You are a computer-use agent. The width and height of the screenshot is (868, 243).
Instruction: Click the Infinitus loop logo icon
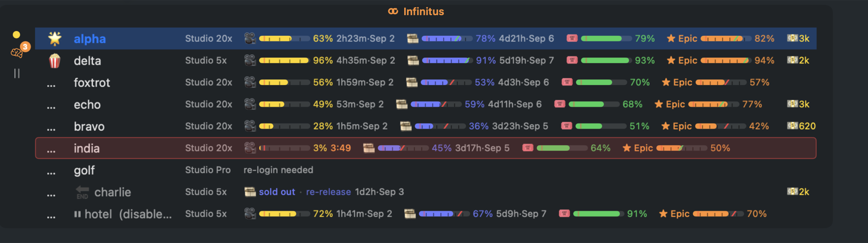pyautogui.click(x=393, y=11)
